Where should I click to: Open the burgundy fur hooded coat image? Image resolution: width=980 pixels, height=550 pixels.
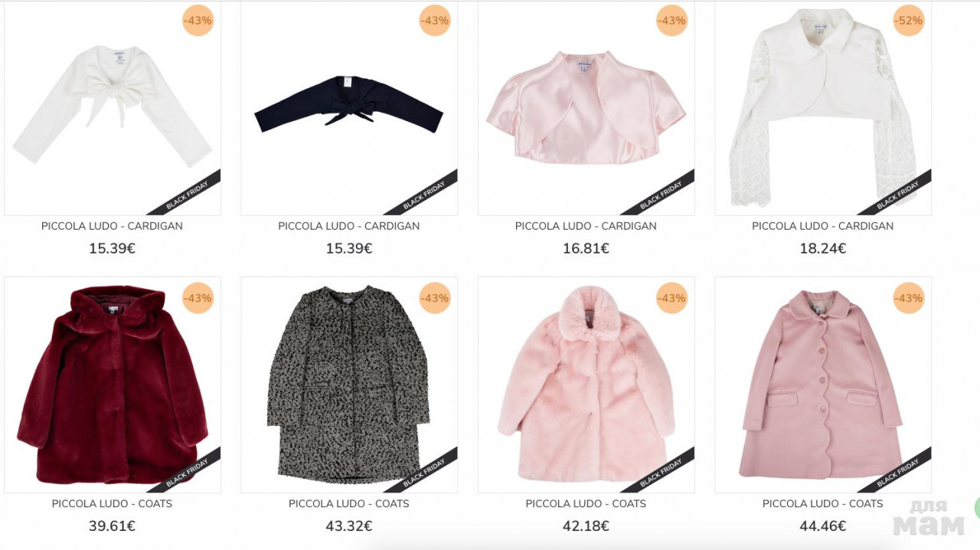pyautogui.click(x=113, y=385)
